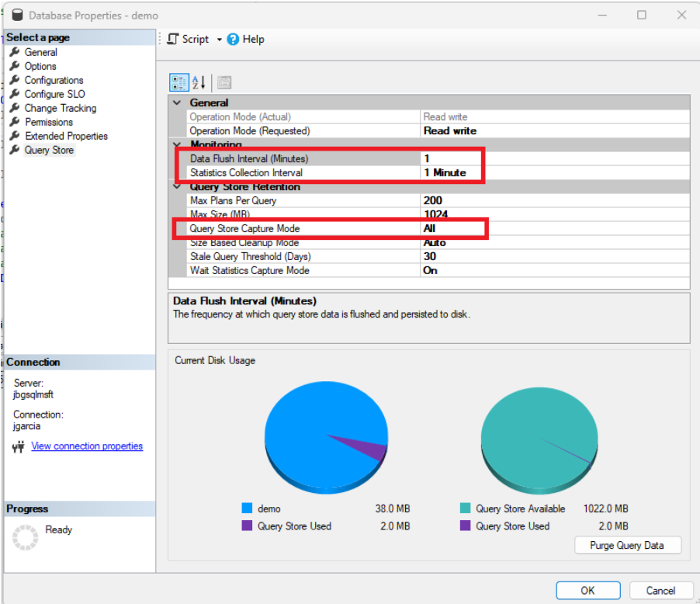Click the database icon in title bar

pos(17,16)
